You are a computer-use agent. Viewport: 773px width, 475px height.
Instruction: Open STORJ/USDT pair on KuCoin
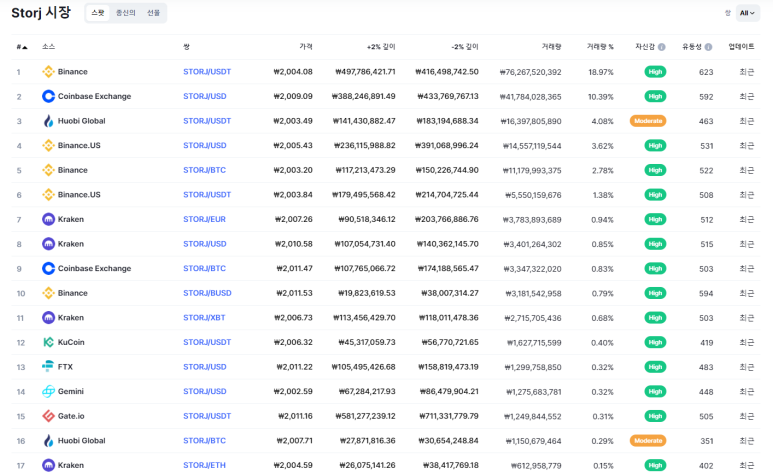[207, 342]
